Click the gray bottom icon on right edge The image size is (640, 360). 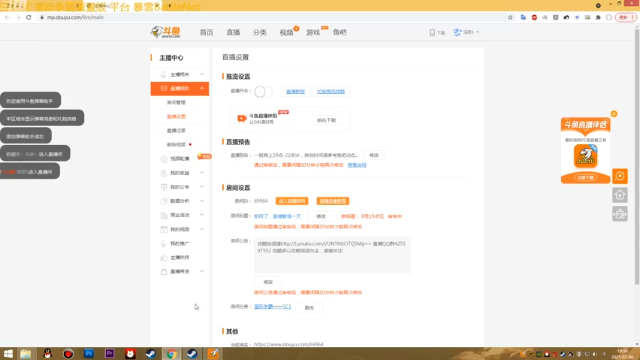click(620, 213)
